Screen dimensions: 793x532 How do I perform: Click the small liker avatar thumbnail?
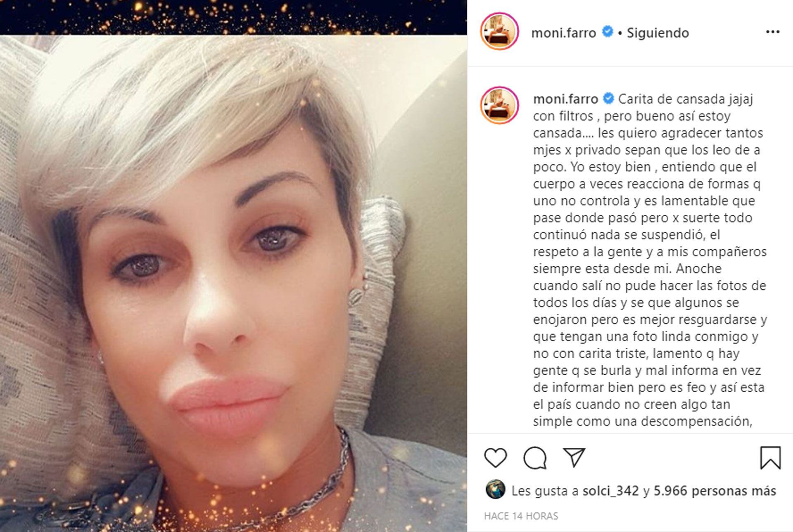coord(496,490)
